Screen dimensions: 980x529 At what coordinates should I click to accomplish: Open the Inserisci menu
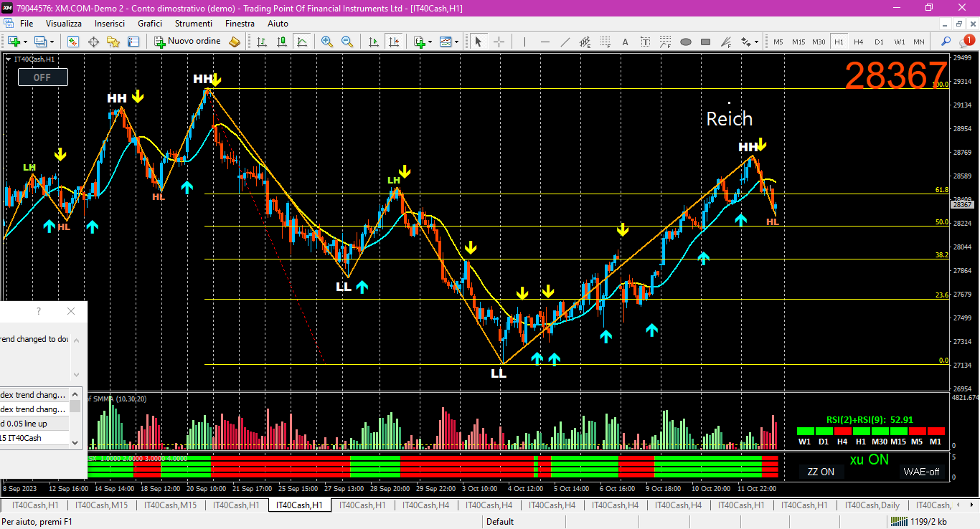click(110, 24)
